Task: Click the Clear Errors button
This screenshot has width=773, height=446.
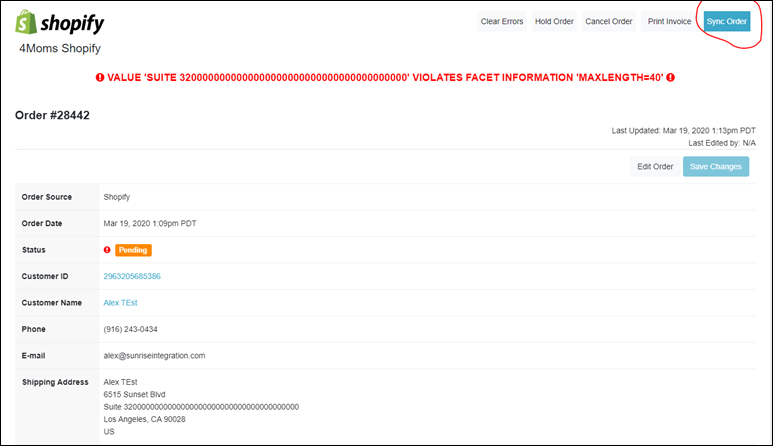Action: [502, 22]
